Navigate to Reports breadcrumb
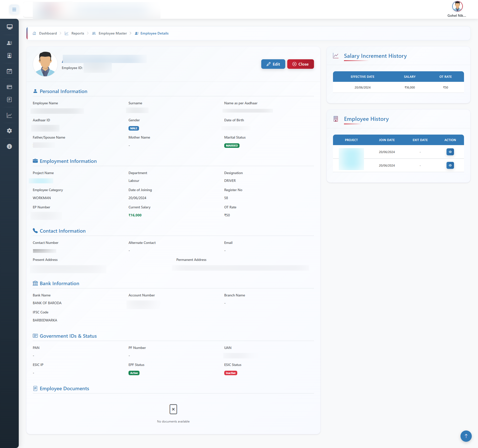The width and height of the screenshot is (478, 448). tap(77, 33)
